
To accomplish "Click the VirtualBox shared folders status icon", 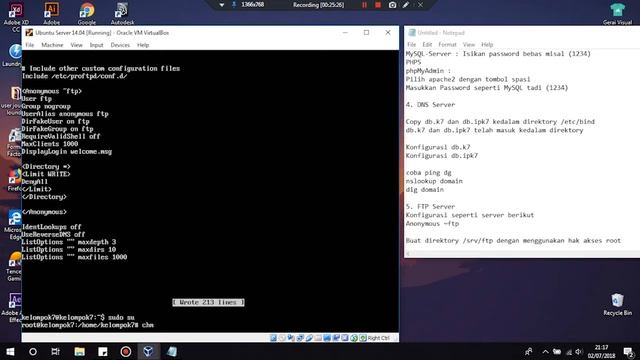I will tap(318, 338).
